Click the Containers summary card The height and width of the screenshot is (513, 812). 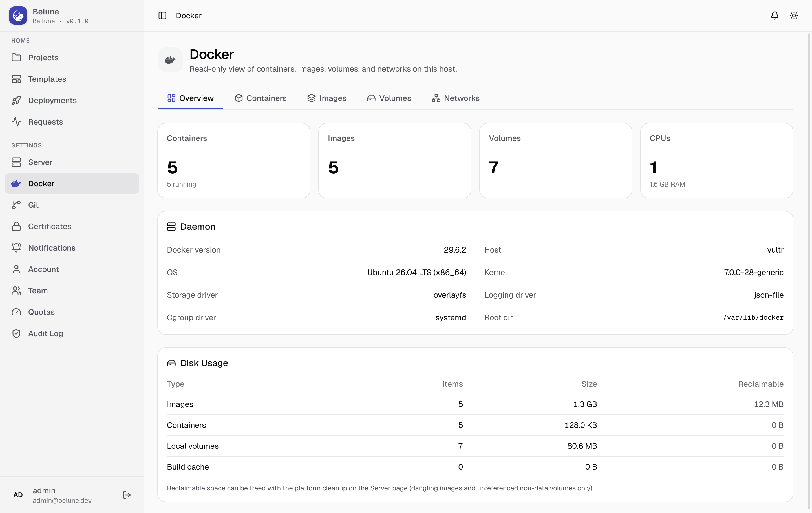coord(234,160)
